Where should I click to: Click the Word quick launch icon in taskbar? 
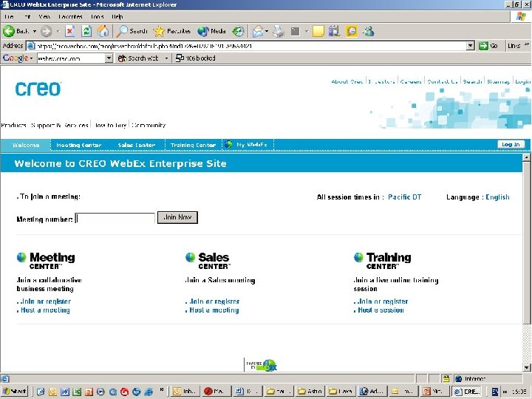coord(65,392)
